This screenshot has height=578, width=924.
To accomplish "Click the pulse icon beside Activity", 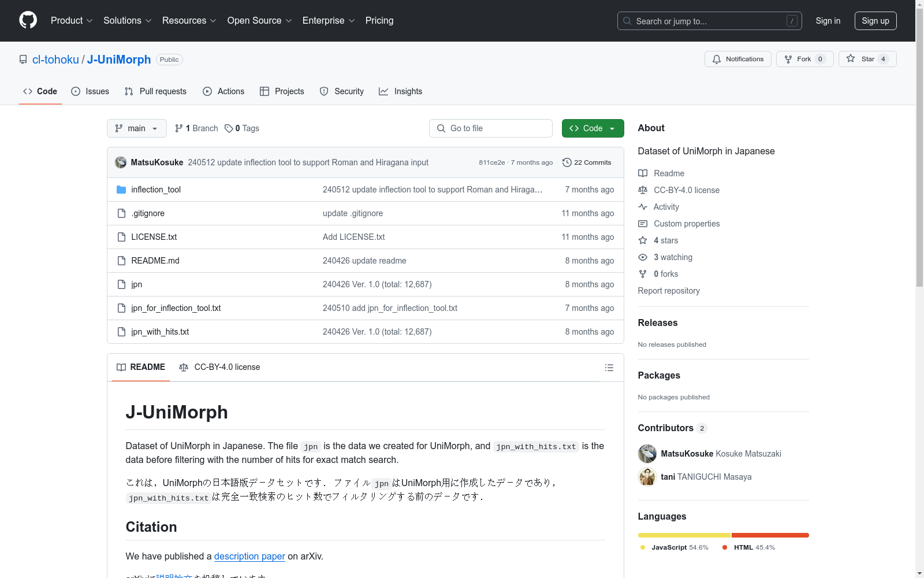I will (x=643, y=207).
